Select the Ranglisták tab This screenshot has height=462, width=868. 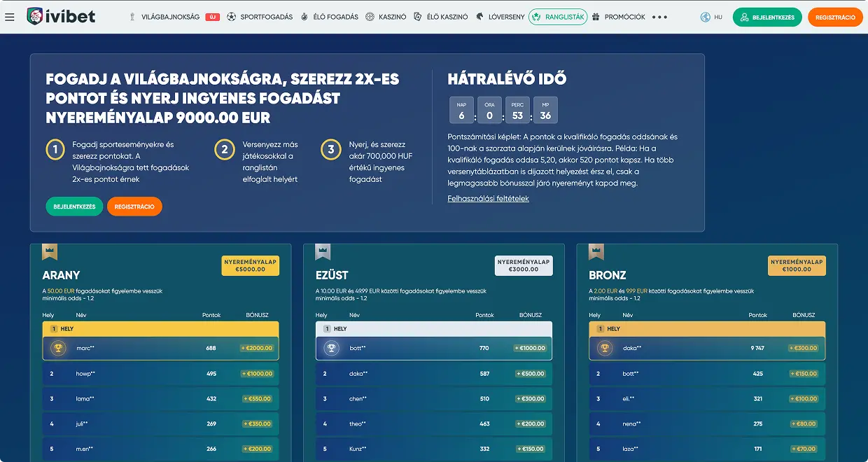(x=558, y=17)
